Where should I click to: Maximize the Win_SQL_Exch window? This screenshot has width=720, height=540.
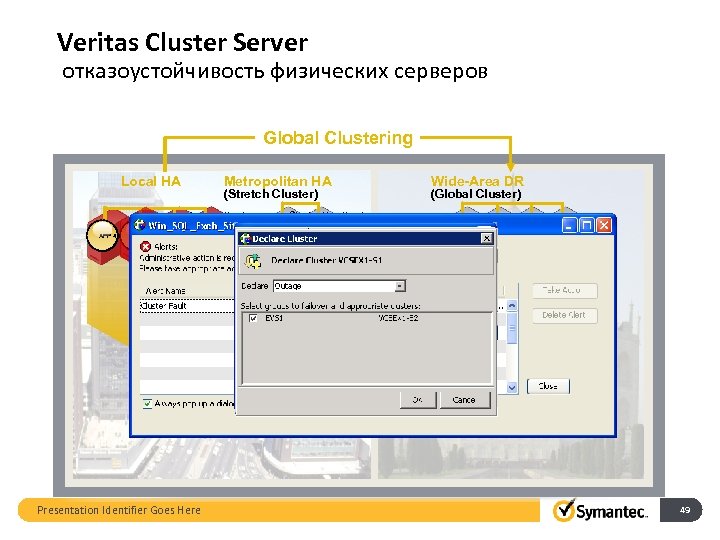pyautogui.click(x=587, y=225)
